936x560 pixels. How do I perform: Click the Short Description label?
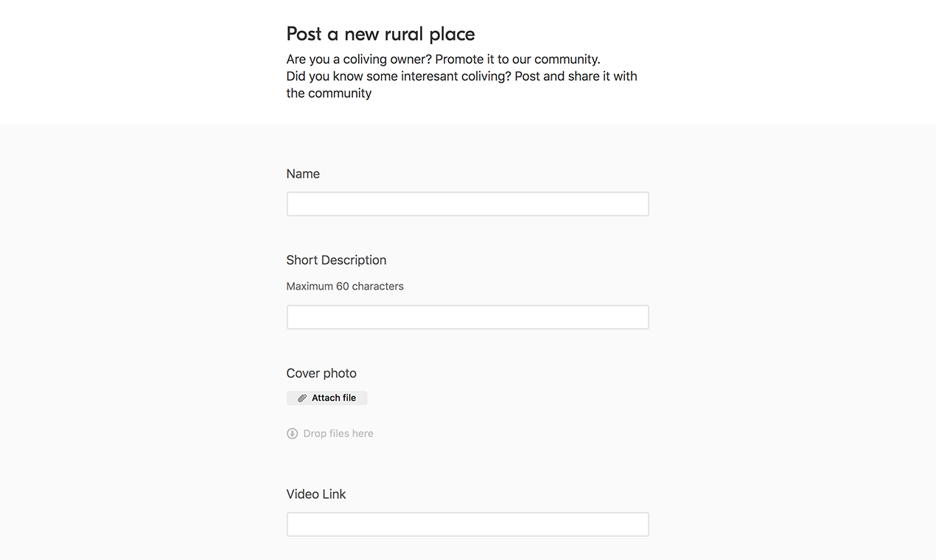point(336,260)
